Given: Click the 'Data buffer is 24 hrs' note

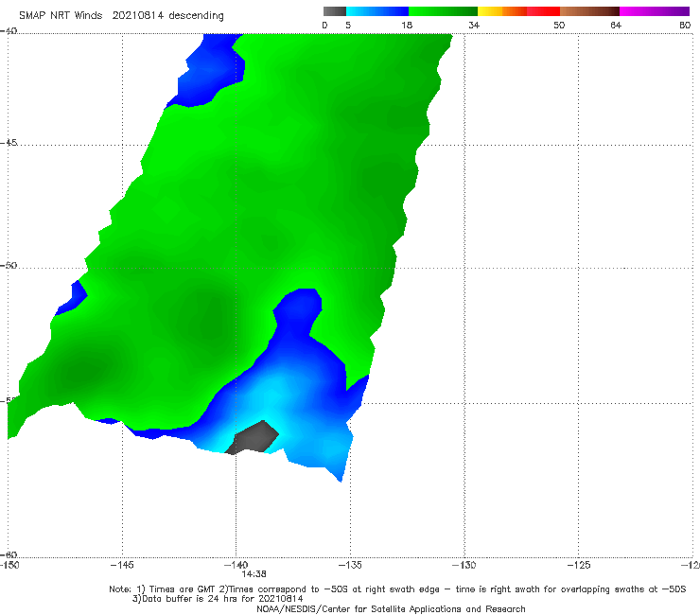Looking at the screenshot, I should click(x=218, y=599).
